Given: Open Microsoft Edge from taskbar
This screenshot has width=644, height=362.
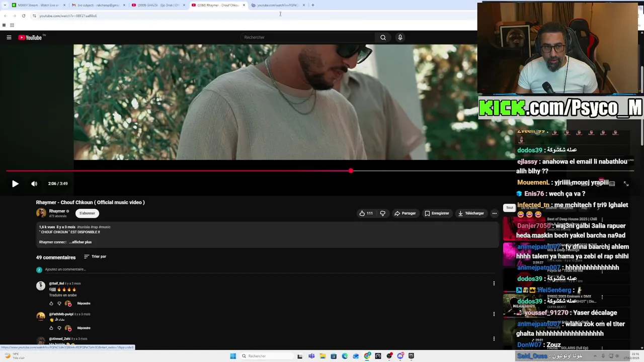Looking at the screenshot, I should pos(345,356).
